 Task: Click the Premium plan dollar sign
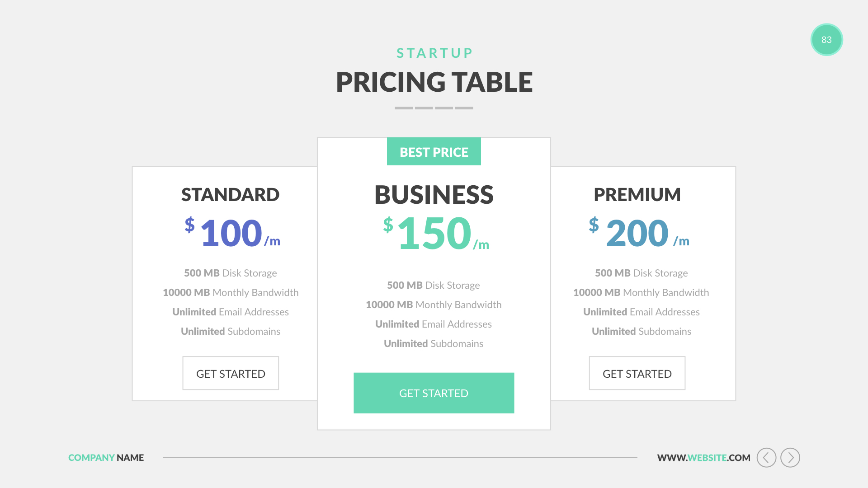[594, 225]
